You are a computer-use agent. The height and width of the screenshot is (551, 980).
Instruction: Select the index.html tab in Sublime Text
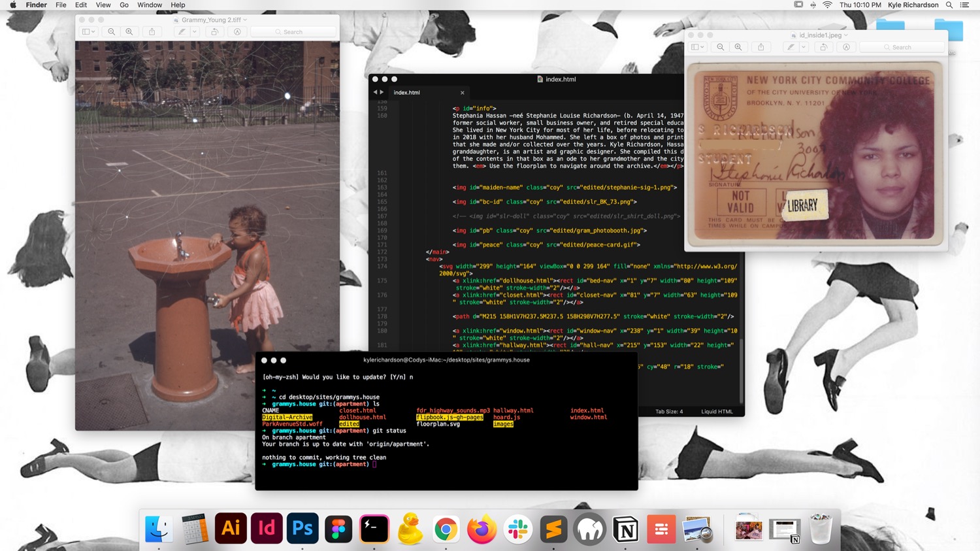coord(407,93)
